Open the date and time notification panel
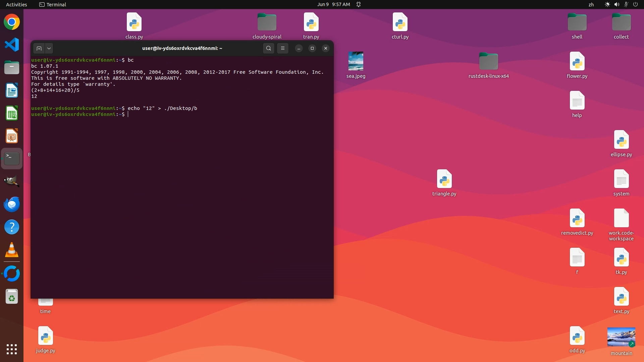The height and width of the screenshot is (362, 644). point(333,4)
